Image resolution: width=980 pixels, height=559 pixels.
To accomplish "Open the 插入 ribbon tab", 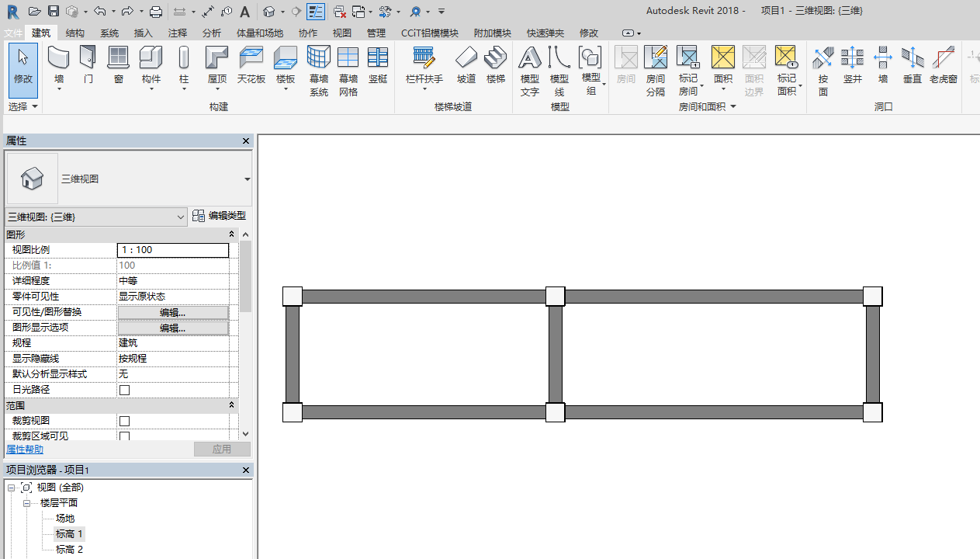I will pyautogui.click(x=144, y=33).
